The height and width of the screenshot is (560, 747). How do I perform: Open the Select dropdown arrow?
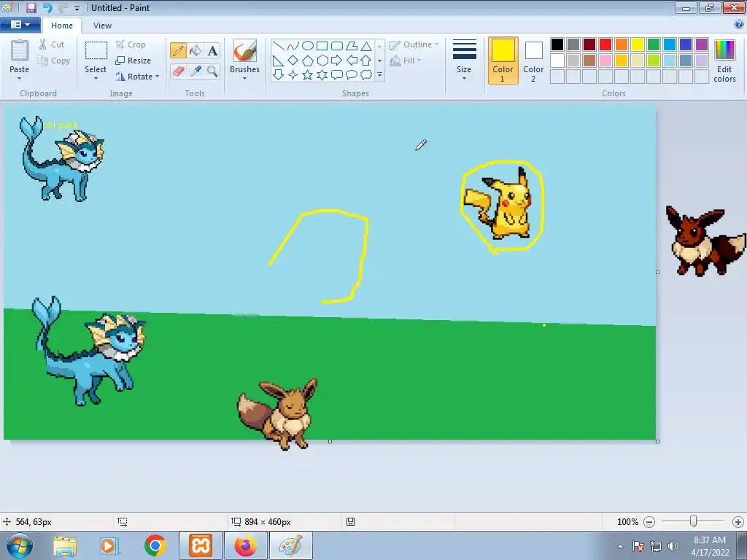pyautogui.click(x=96, y=78)
